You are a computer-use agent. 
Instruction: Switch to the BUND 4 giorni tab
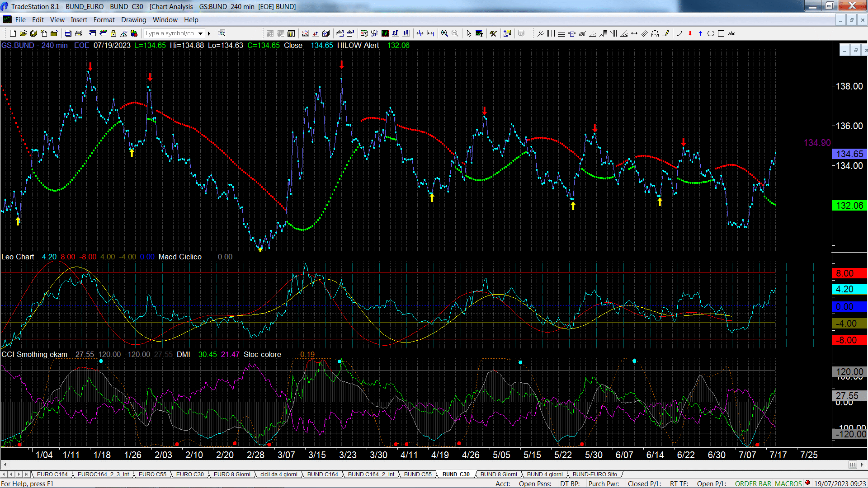point(545,474)
